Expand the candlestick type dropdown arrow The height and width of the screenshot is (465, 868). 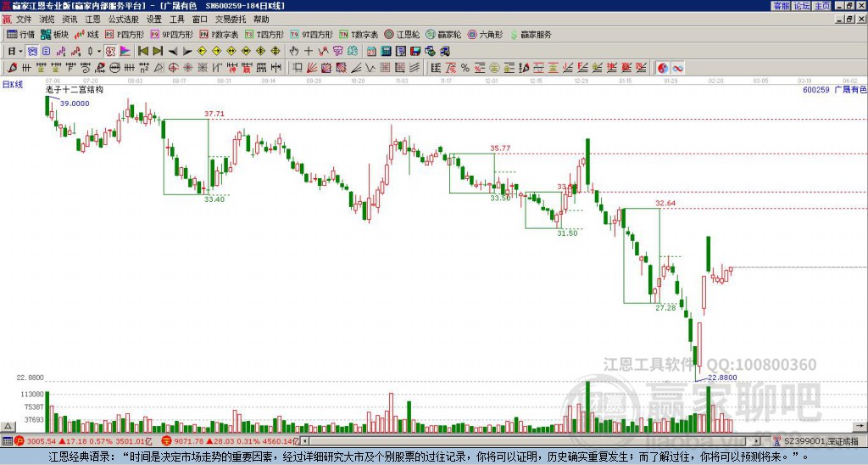point(99,51)
